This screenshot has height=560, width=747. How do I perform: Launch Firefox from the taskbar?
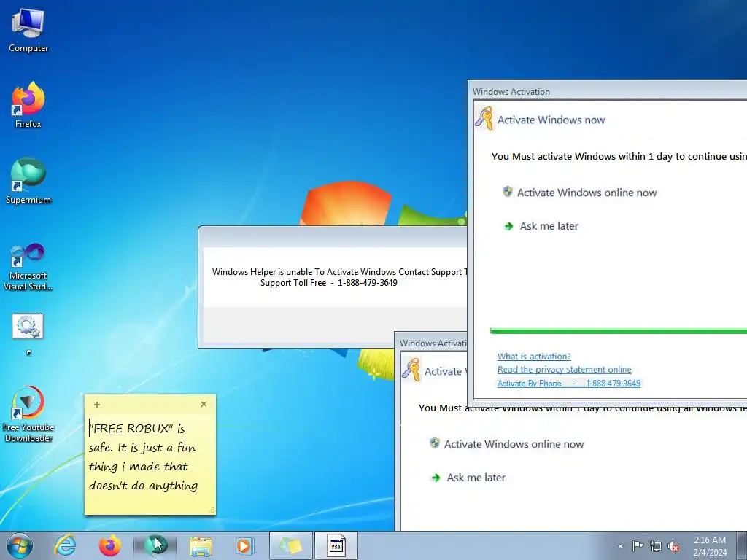[x=110, y=545]
